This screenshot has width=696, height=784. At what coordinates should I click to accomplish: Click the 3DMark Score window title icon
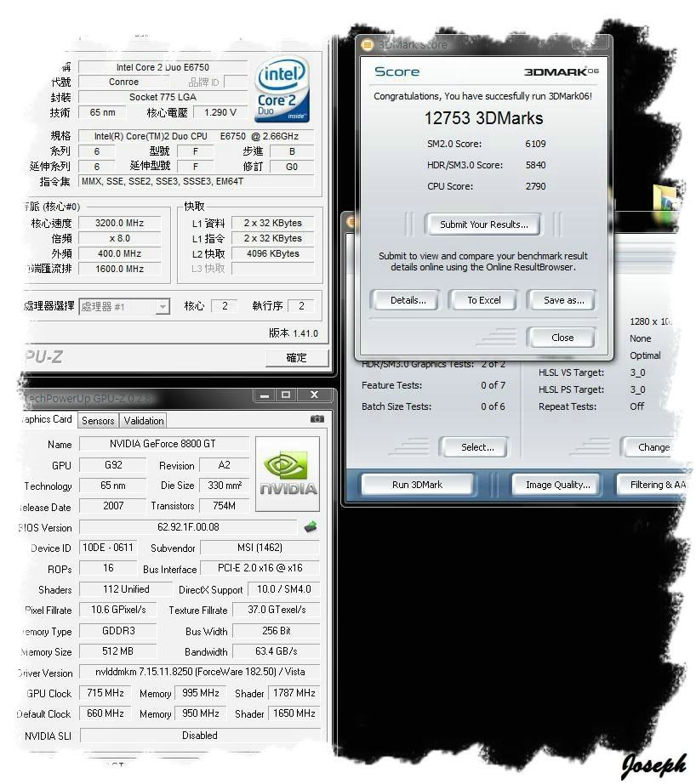pyautogui.click(x=366, y=44)
